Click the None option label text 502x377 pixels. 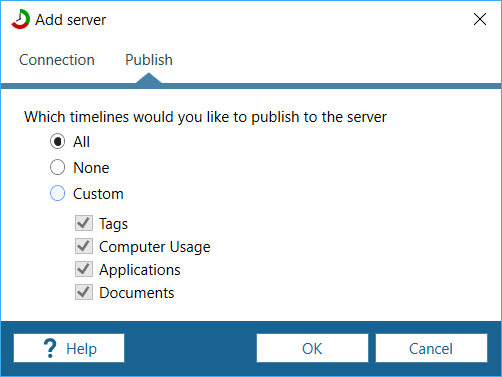(91, 168)
